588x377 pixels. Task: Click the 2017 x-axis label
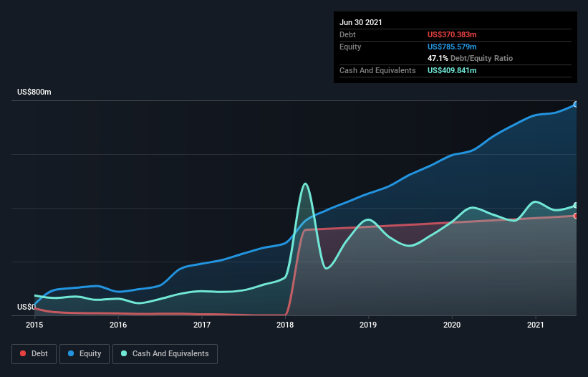202,325
